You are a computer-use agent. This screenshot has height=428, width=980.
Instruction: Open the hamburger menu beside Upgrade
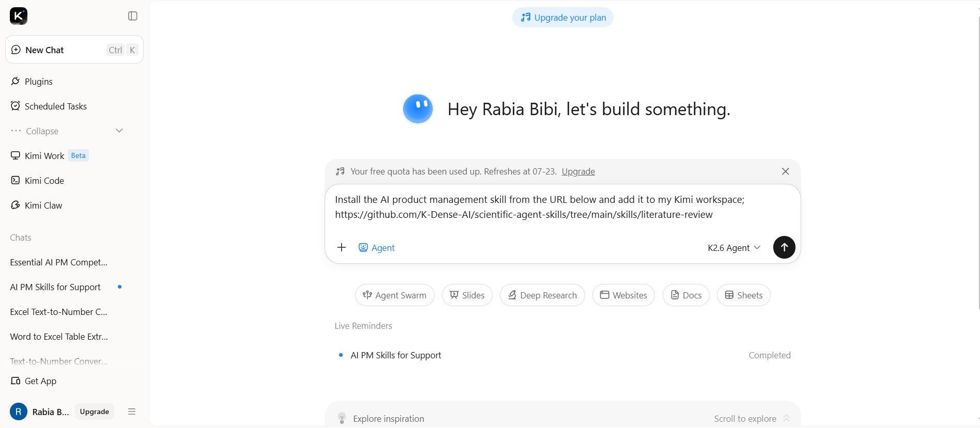[x=132, y=411]
